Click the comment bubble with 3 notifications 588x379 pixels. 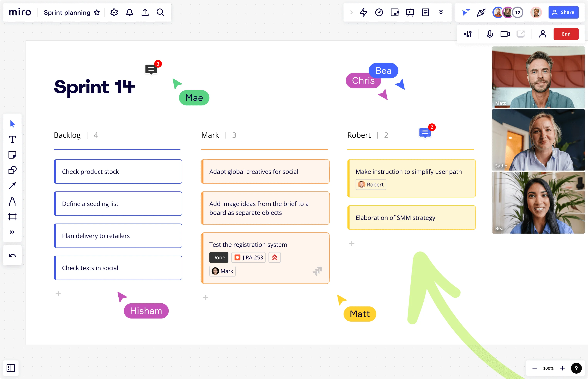tap(151, 70)
